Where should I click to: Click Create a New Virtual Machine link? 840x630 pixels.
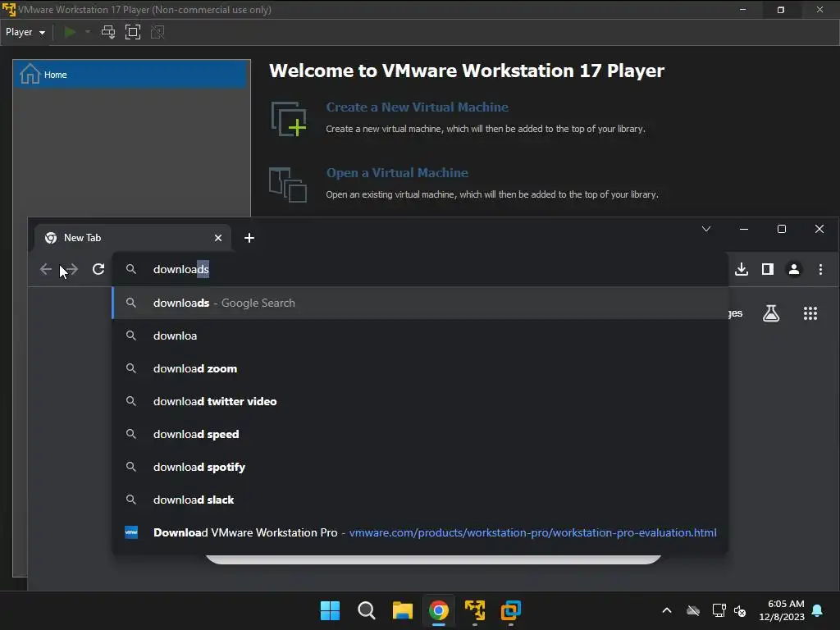(x=417, y=107)
